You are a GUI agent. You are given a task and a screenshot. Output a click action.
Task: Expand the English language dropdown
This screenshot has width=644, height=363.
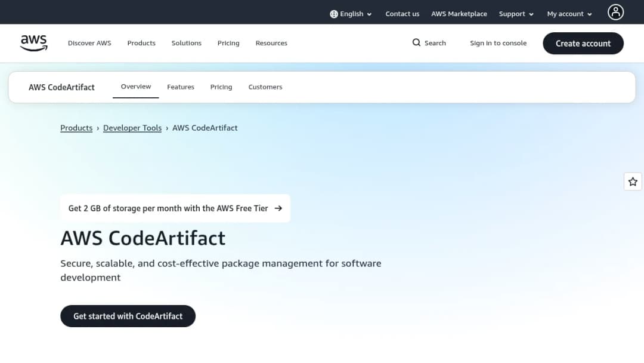(351, 14)
